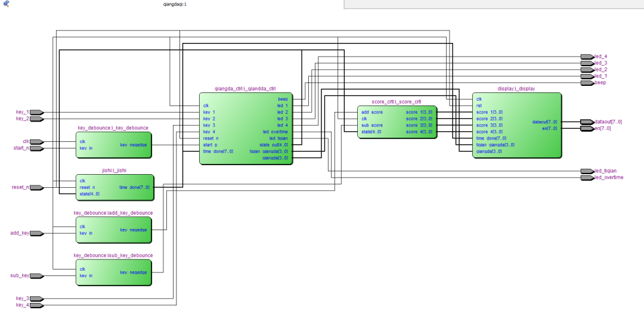The height and width of the screenshot is (316, 644).
Task: Select the clk input pin
Action: [36, 142]
